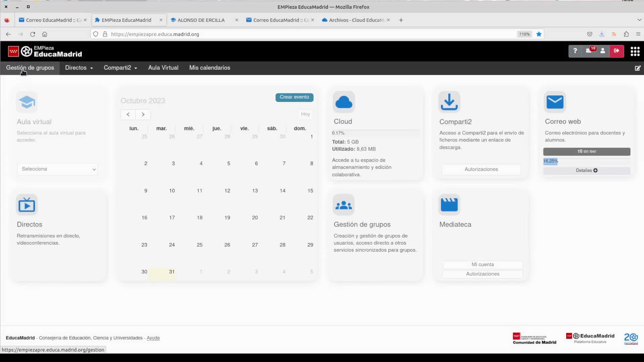Click the Cloud storage icon

pos(343,102)
